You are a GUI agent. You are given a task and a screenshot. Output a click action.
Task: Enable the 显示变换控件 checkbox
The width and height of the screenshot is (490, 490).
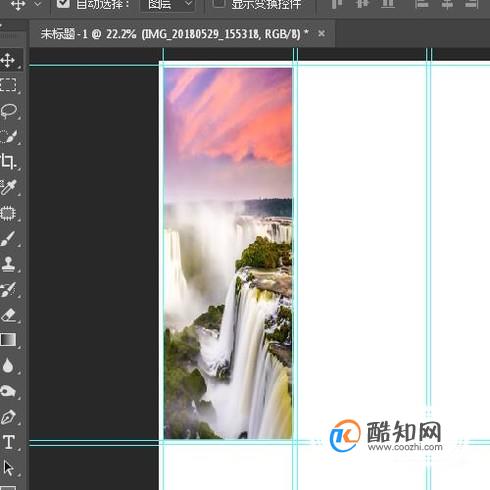click(x=219, y=3)
